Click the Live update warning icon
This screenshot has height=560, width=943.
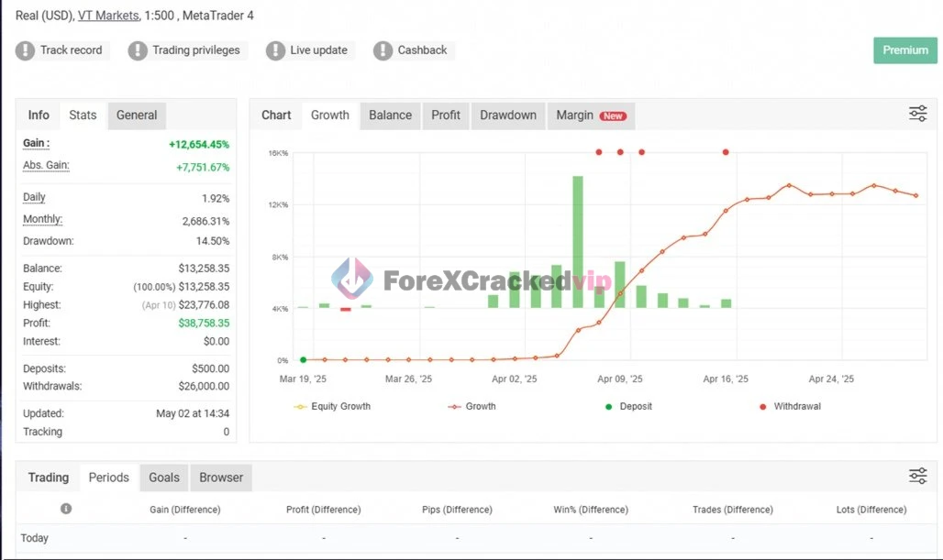pyautogui.click(x=275, y=50)
